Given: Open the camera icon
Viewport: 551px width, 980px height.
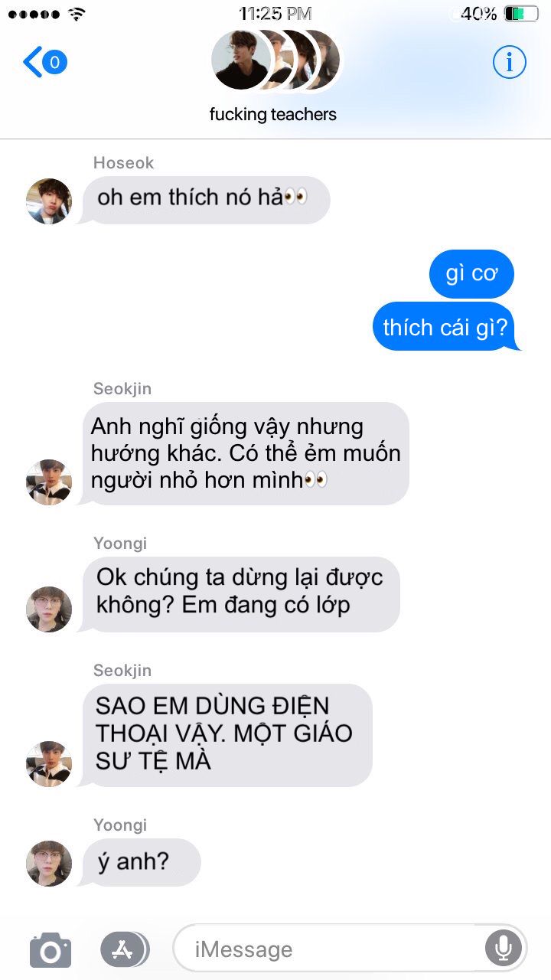Looking at the screenshot, I should [x=51, y=950].
